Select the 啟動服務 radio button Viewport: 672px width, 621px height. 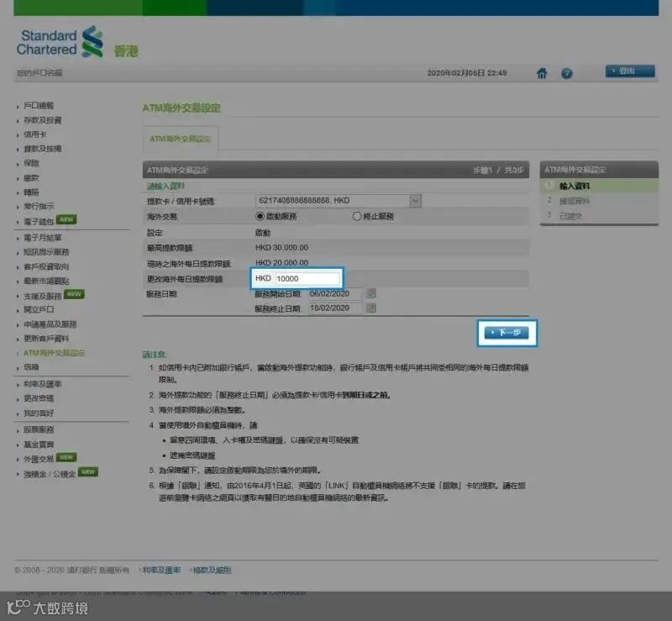[x=260, y=216]
